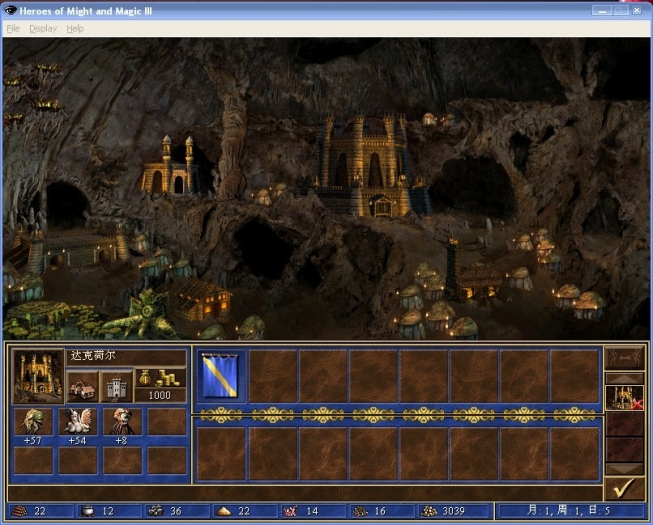Click the colonnaded stone building at far left
The width and height of the screenshot is (653, 525).
(71, 250)
